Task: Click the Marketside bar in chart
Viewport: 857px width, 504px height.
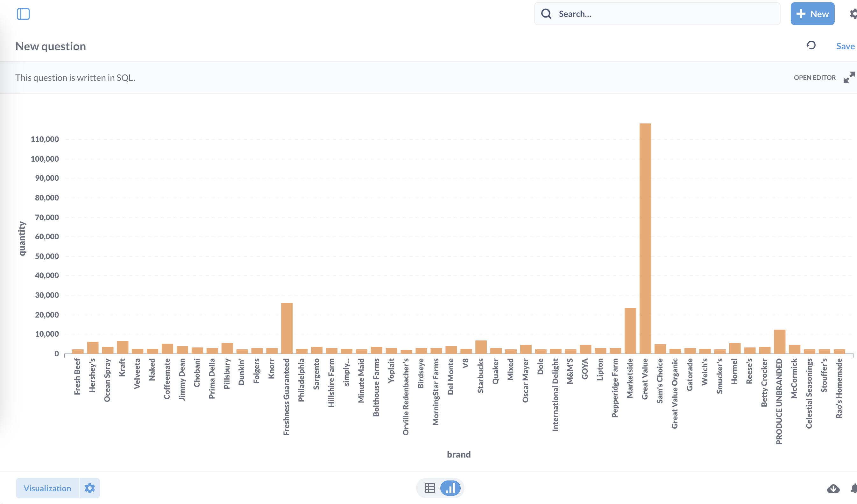Action: click(x=630, y=330)
